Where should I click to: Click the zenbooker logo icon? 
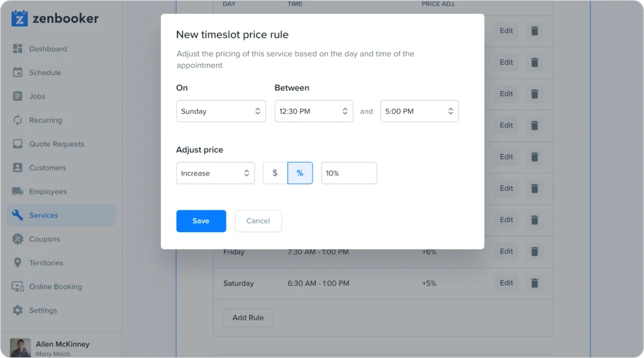(x=19, y=18)
